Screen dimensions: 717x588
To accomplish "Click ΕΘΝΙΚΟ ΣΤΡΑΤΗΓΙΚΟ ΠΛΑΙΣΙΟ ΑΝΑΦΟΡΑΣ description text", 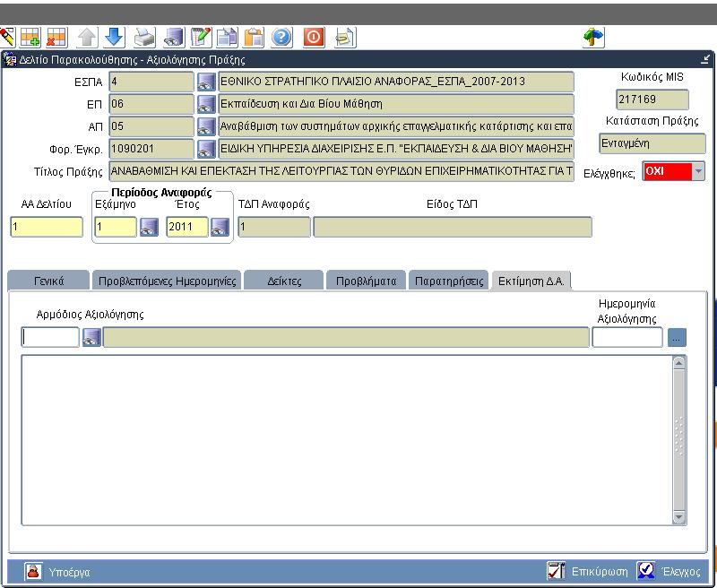I will [373, 82].
